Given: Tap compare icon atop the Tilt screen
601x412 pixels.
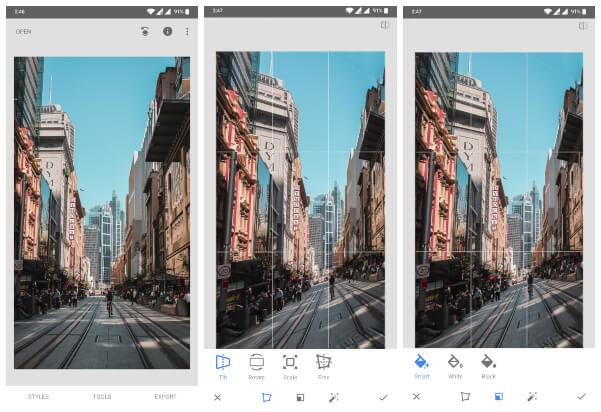Looking at the screenshot, I should click(x=385, y=25).
